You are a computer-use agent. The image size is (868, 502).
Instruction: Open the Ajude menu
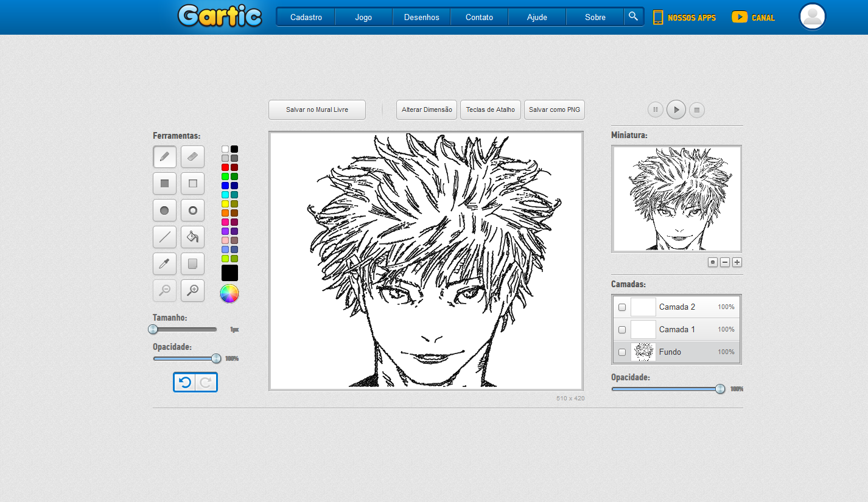tap(537, 17)
